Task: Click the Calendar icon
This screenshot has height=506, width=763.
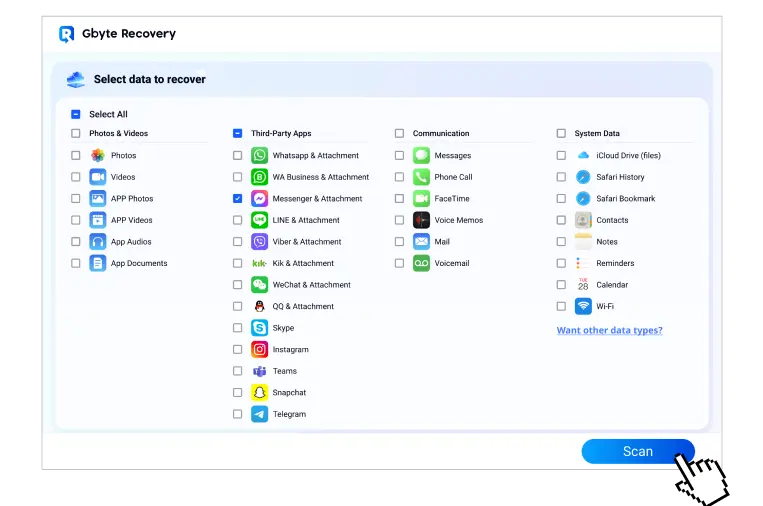Action: coord(583,285)
